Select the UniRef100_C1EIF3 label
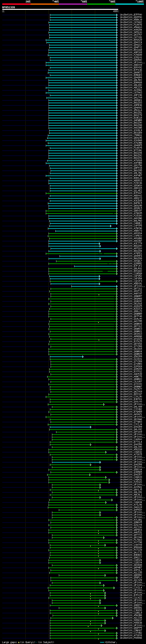Viewport: 146px width, 644px height. click(131, 281)
